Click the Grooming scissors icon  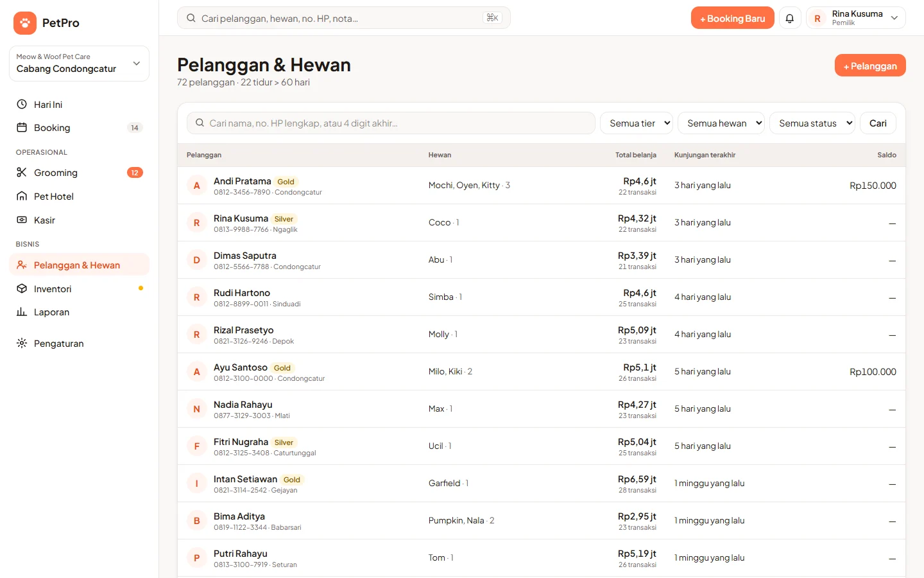pos(22,172)
